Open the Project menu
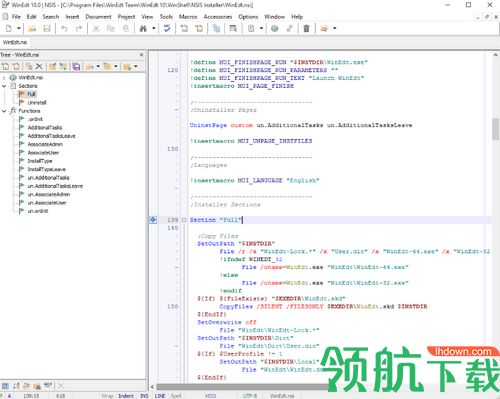The height and width of the screenshot is (399, 500). (126, 17)
